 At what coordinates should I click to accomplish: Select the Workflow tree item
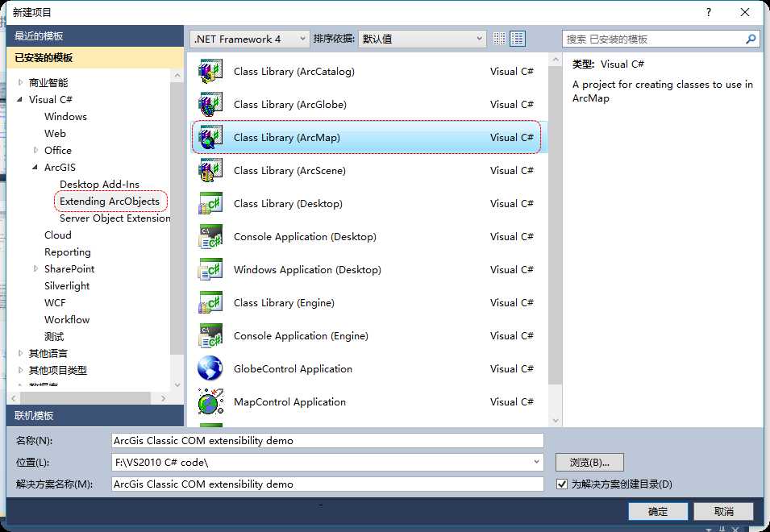67,319
